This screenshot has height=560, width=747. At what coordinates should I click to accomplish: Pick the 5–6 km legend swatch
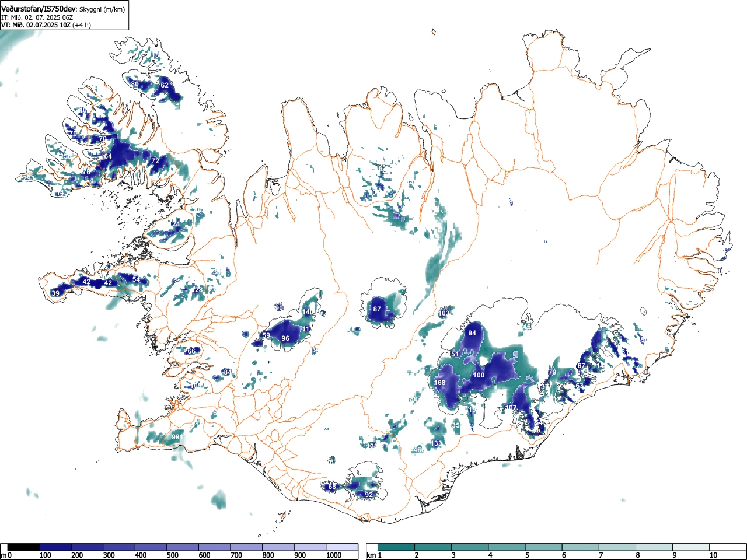point(544,547)
